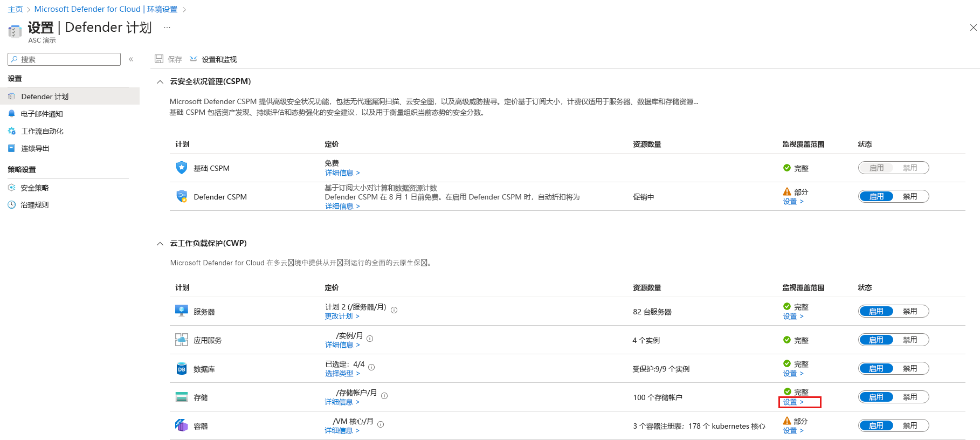Open Microsoft Defender for Cloud | 环境设置 breadcrumb
This screenshot has width=980, height=440.
click(x=106, y=9)
